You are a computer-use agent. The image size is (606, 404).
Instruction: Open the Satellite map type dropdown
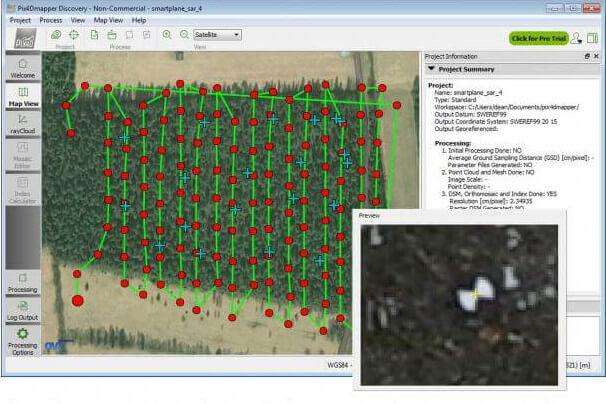tap(217, 35)
